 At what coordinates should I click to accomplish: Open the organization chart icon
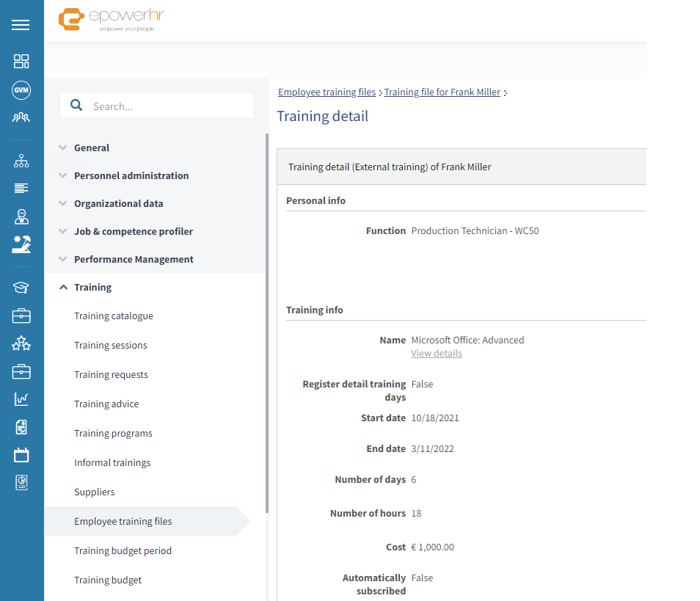coord(21,161)
